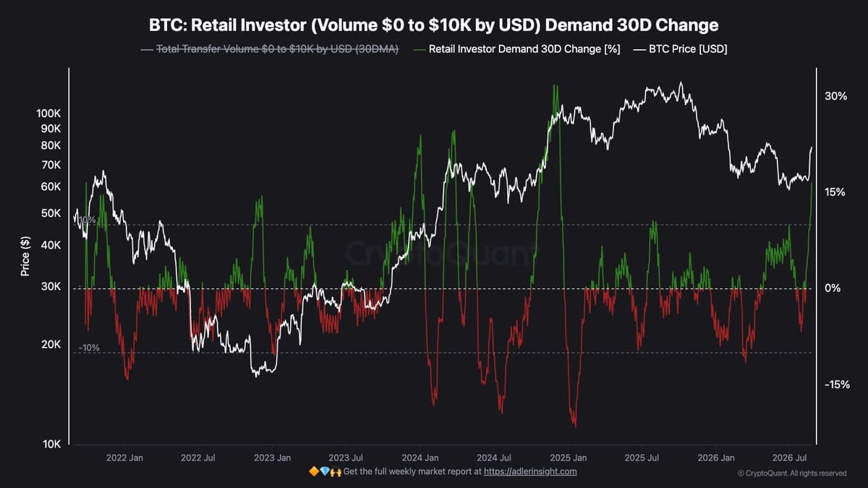Click the Price ($) axis label
868x488 pixels.
click(25, 257)
